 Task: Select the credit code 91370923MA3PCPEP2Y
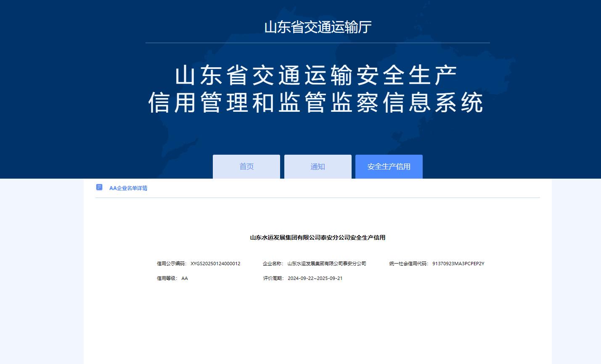[458, 264]
